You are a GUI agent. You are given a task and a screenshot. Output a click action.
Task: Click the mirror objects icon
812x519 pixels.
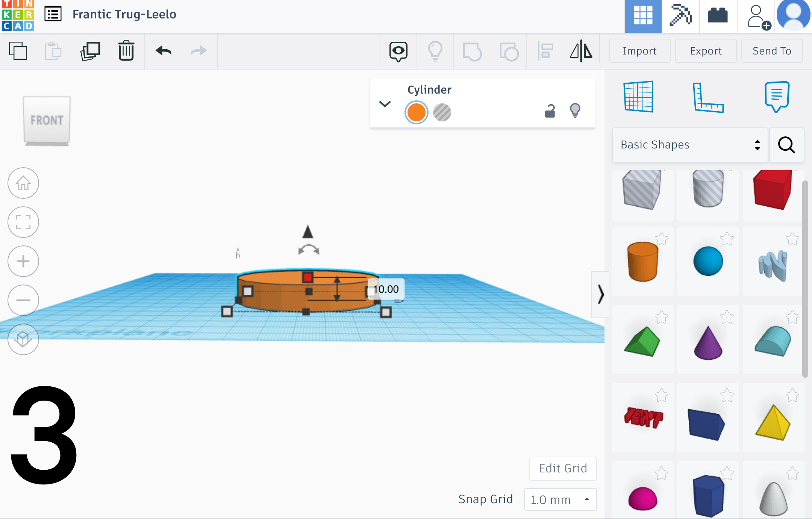click(581, 51)
